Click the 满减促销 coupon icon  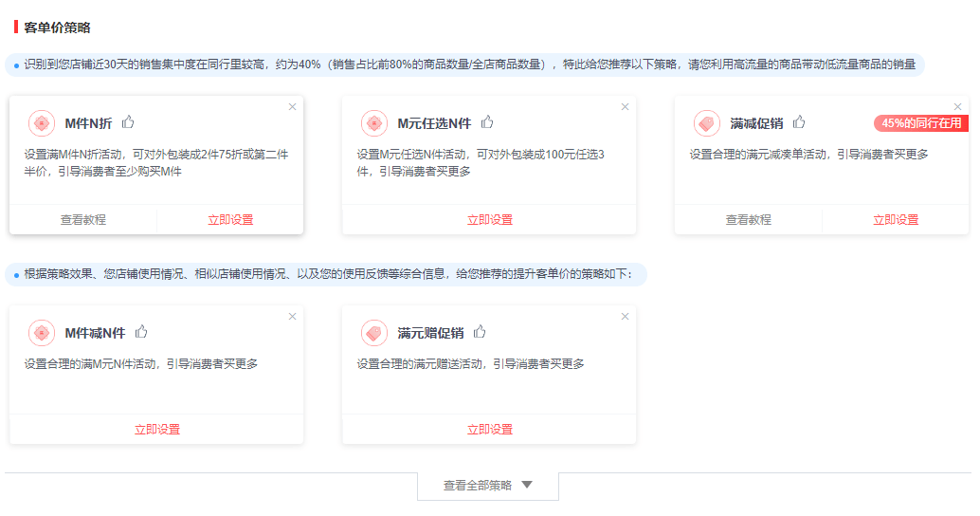tap(707, 123)
